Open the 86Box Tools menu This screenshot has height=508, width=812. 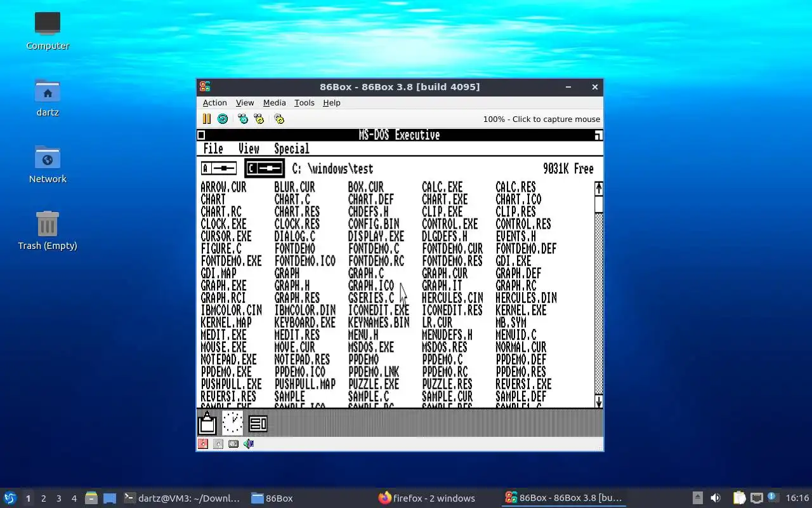pos(304,103)
